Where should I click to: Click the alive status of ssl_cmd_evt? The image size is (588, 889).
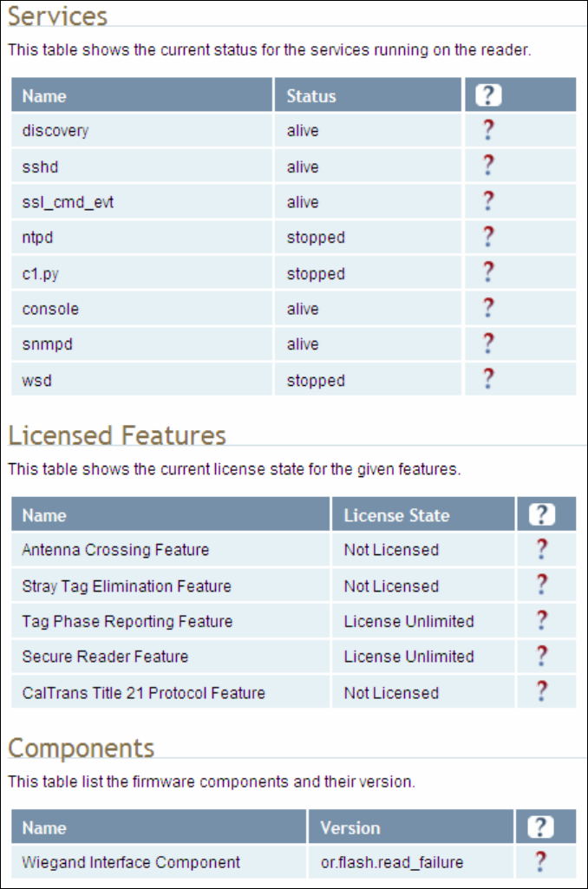point(303,202)
